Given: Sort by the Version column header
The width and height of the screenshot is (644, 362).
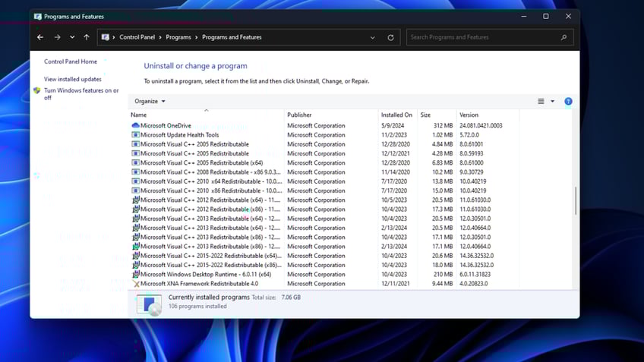Looking at the screenshot, I should (488, 115).
